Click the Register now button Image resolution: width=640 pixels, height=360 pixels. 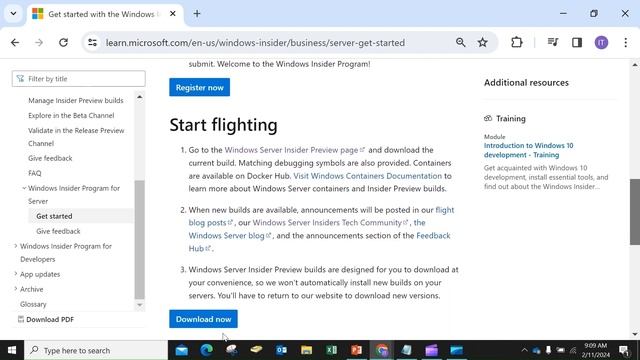[x=200, y=87]
